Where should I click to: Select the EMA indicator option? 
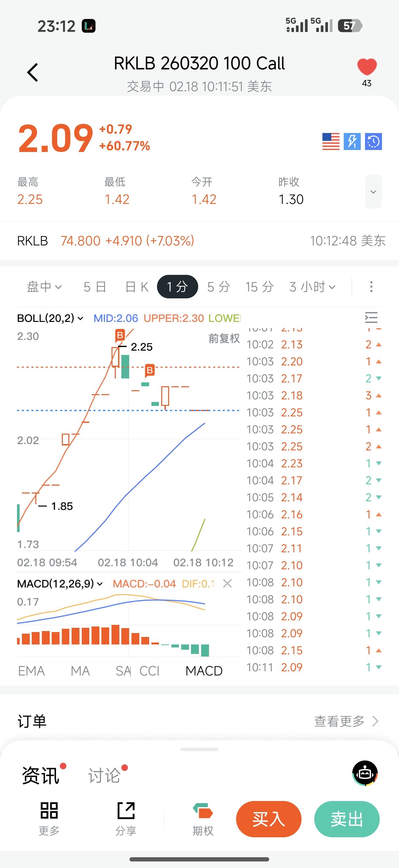coord(31,671)
